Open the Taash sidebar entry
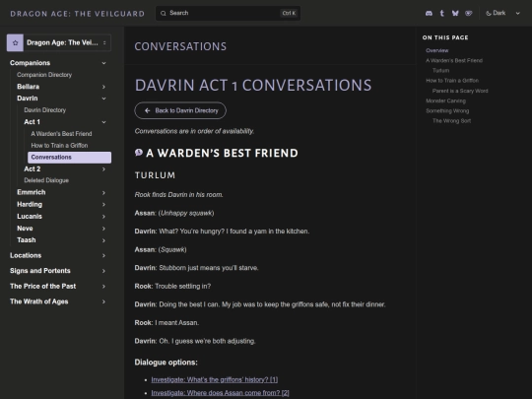 click(x=27, y=239)
